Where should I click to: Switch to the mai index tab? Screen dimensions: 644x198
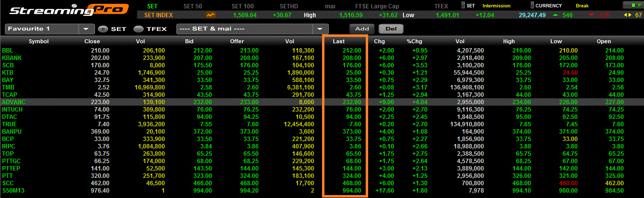[330, 6]
